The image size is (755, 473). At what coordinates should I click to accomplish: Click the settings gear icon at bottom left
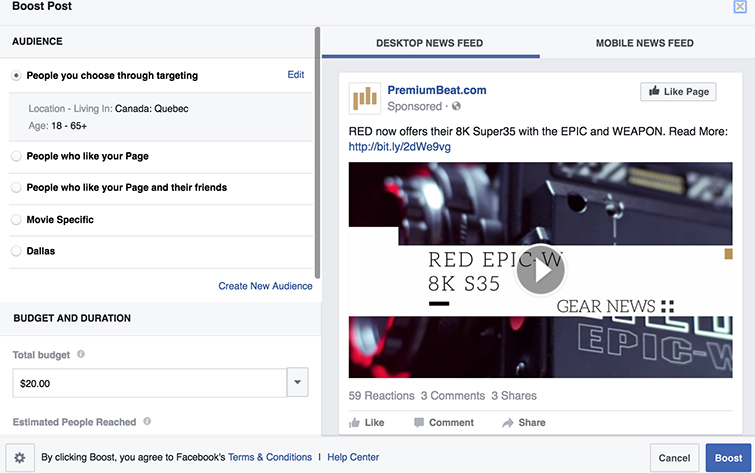tap(20, 458)
